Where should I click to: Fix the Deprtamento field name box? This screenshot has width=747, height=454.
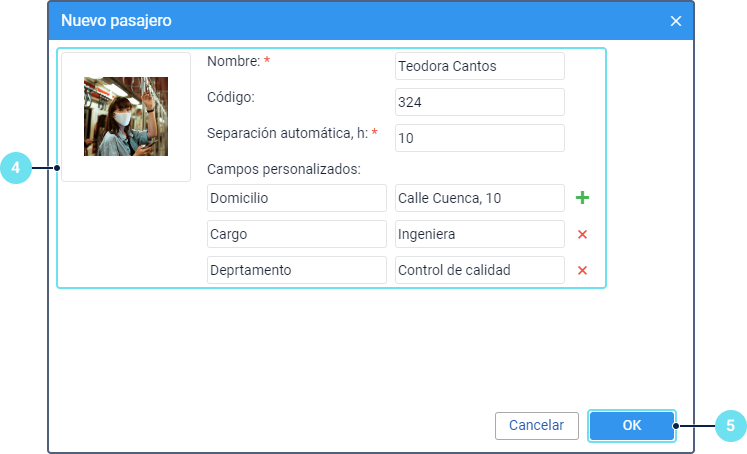296,270
